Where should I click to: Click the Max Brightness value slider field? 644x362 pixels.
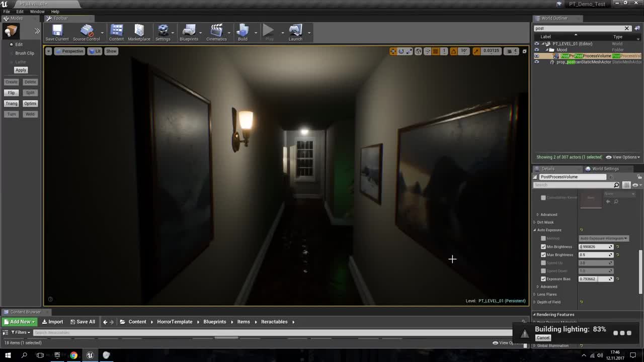(596, 255)
